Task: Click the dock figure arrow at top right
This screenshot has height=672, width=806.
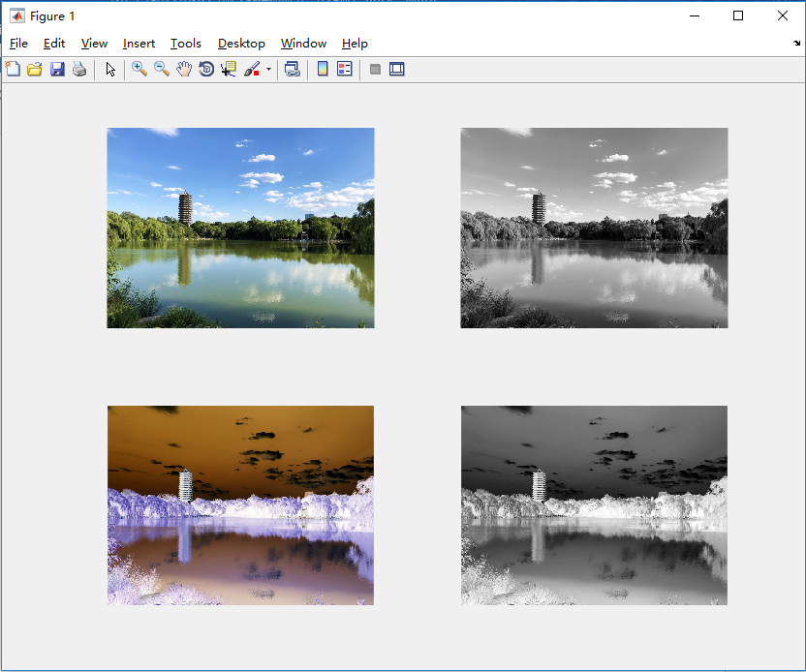Action: (x=796, y=44)
